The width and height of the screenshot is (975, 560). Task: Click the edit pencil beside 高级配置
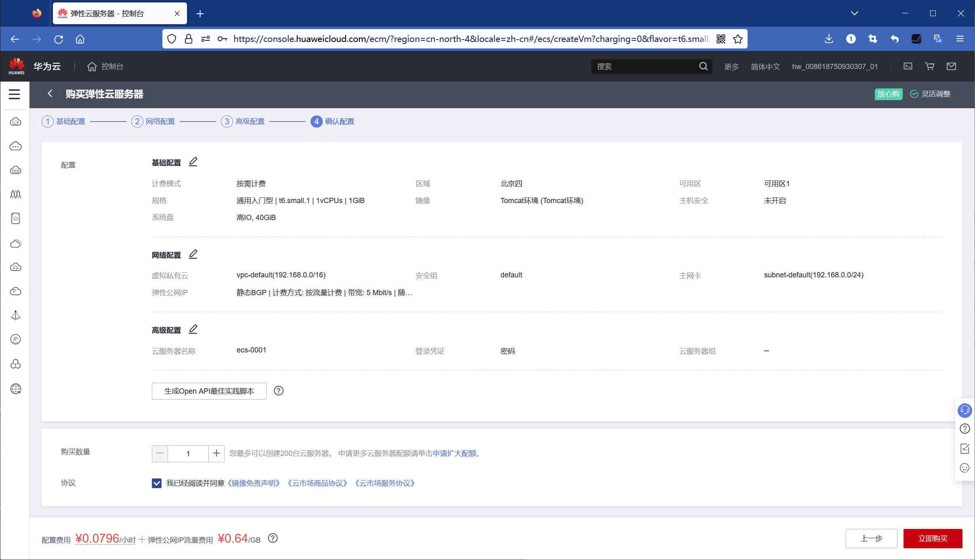[x=193, y=329]
